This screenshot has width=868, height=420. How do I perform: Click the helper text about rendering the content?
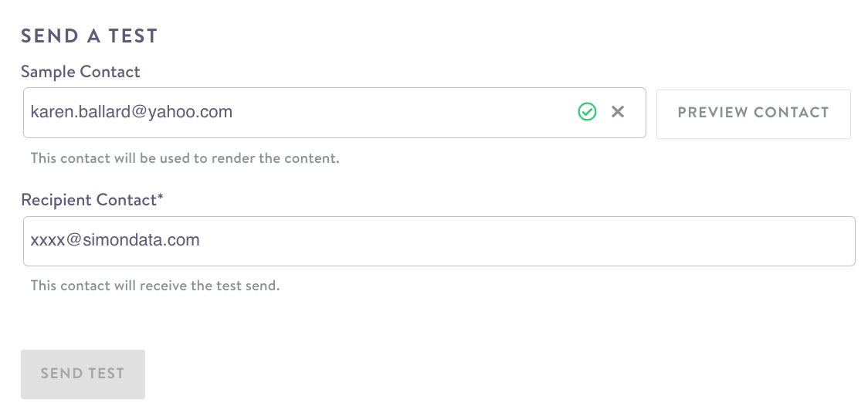[185, 158]
